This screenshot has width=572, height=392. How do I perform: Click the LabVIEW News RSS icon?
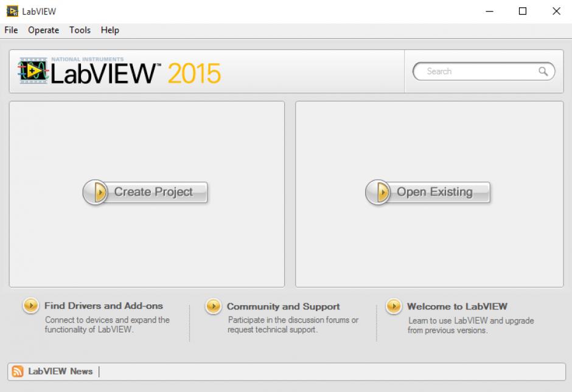click(x=18, y=371)
